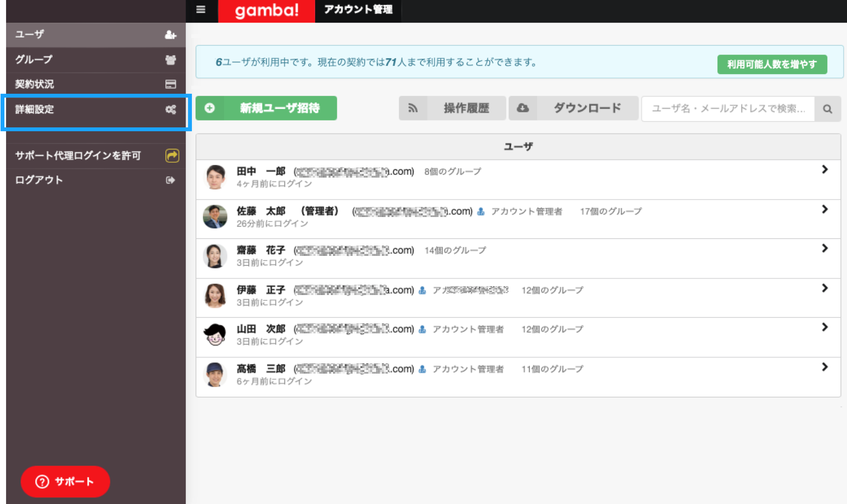Click the name 田中 一郎
Screen dimensions: 847x504
261,171
